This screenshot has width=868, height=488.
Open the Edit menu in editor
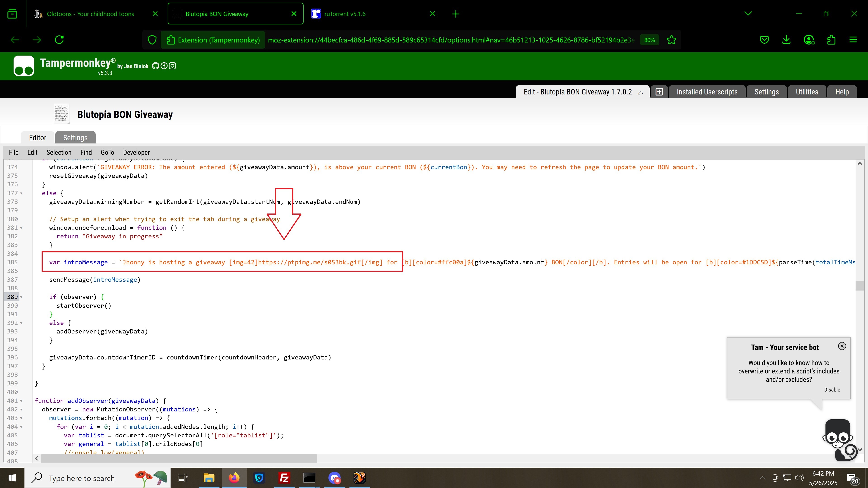[x=32, y=152]
